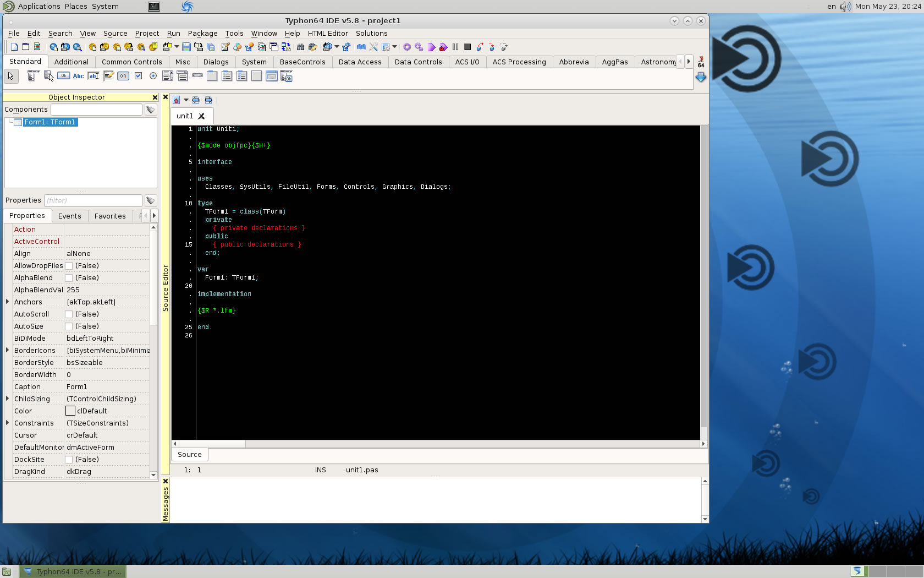Switch to Common Controls palette tab
This screenshot has height=578, width=924.
(x=131, y=62)
